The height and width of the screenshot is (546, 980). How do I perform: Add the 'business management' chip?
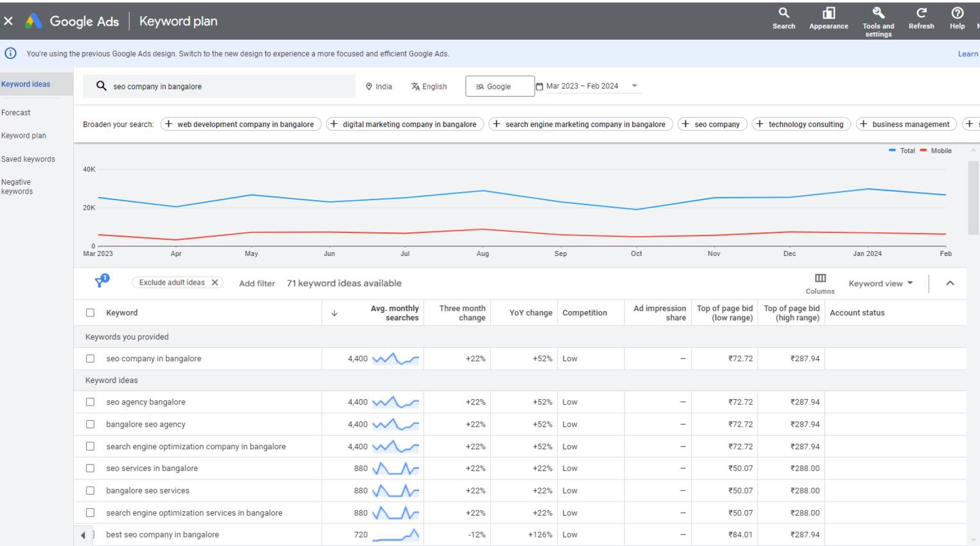pyautogui.click(x=906, y=124)
